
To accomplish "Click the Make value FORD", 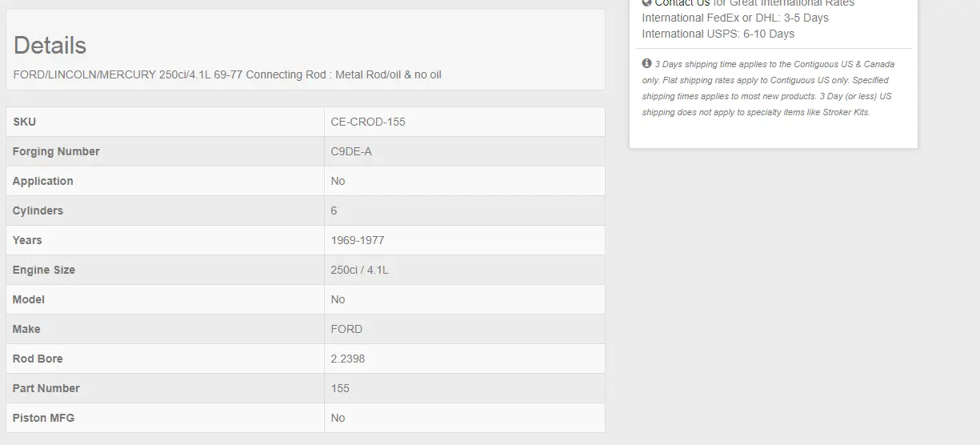I will click(346, 329).
